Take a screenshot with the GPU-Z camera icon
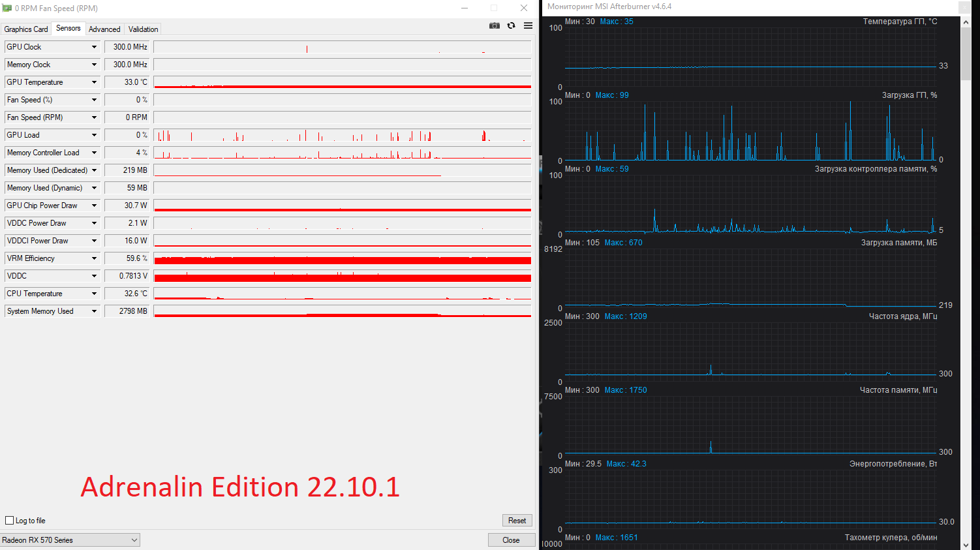This screenshot has width=980, height=550. (x=495, y=25)
